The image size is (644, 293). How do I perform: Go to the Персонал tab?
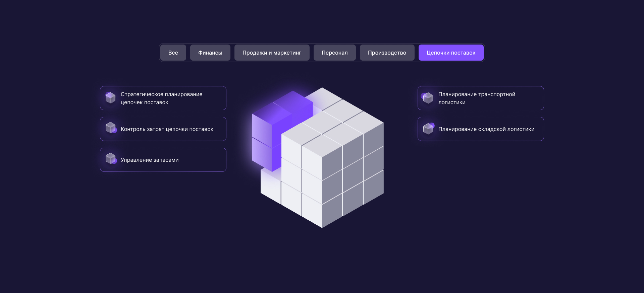tap(334, 53)
